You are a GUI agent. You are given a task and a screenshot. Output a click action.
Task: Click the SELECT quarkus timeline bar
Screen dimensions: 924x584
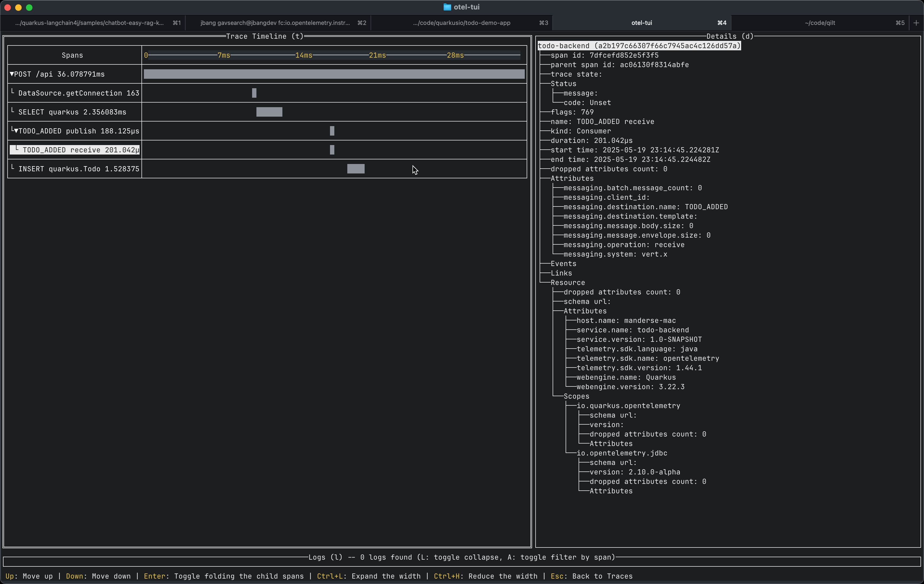[x=269, y=112]
